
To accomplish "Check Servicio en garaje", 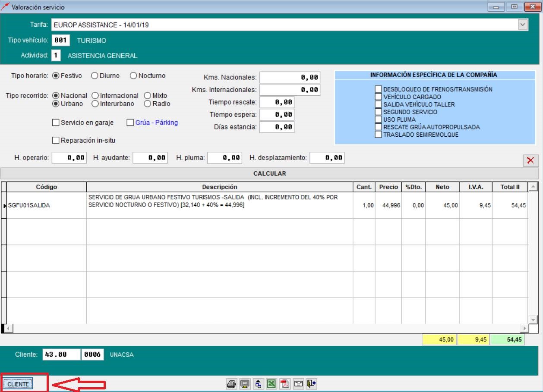I will (x=55, y=122).
